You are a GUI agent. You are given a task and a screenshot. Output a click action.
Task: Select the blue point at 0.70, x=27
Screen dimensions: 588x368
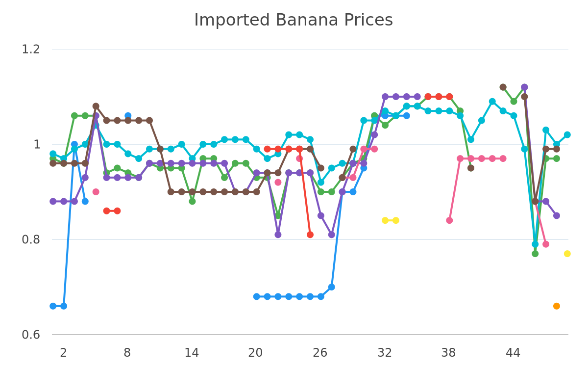[x=332, y=287]
